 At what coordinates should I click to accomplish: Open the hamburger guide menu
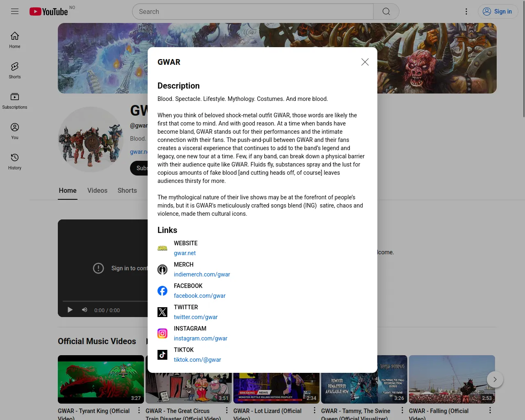tap(15, 11)
